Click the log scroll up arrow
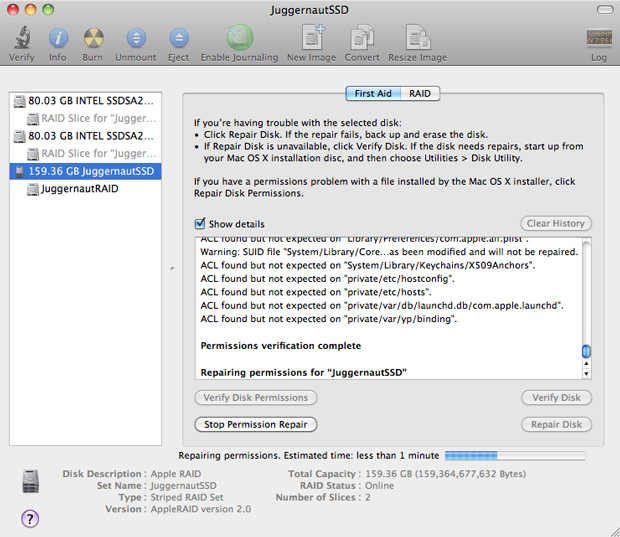Image resolution: width=620 pixels, height=537 pixels. [586, 363]
